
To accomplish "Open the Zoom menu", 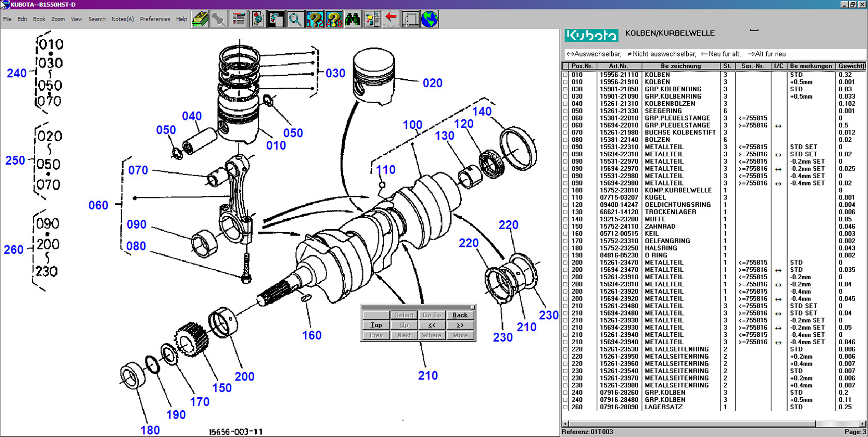I will [58, 19].
